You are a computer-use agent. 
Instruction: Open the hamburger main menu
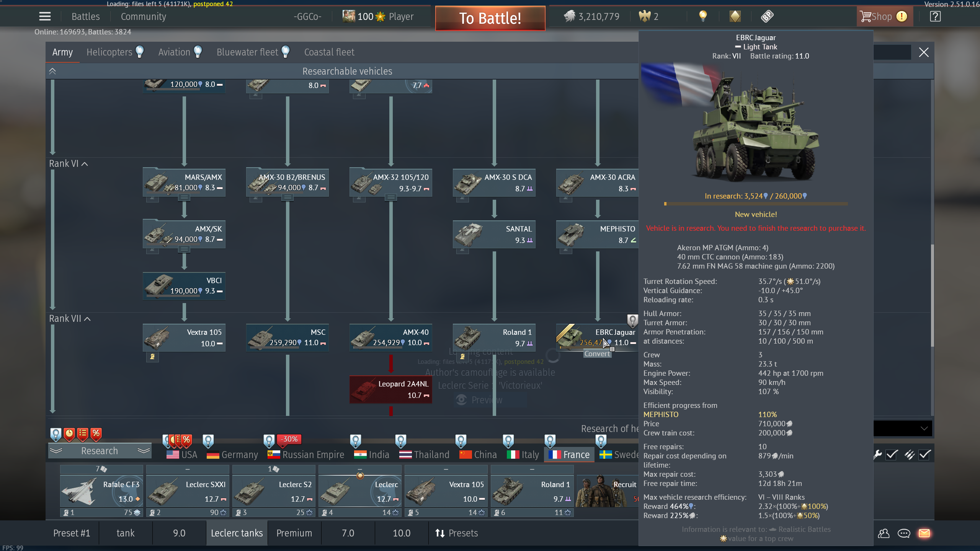(x=45, y=16)
